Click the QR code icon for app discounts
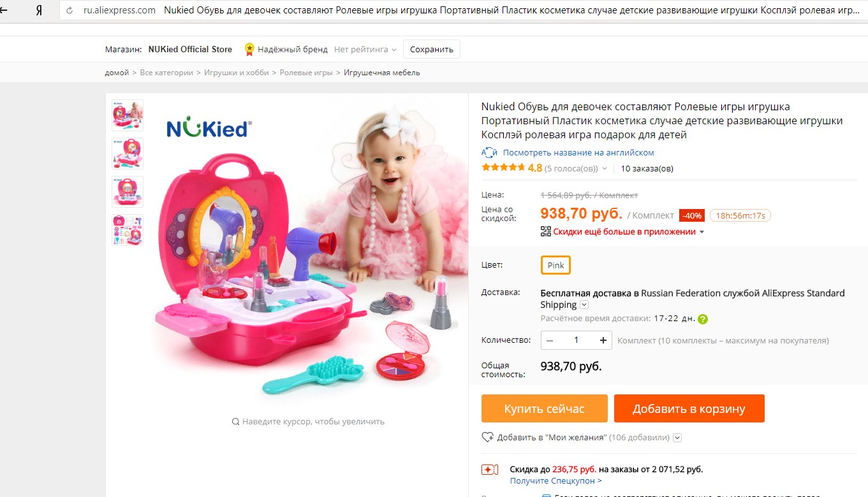 (545, 231)
